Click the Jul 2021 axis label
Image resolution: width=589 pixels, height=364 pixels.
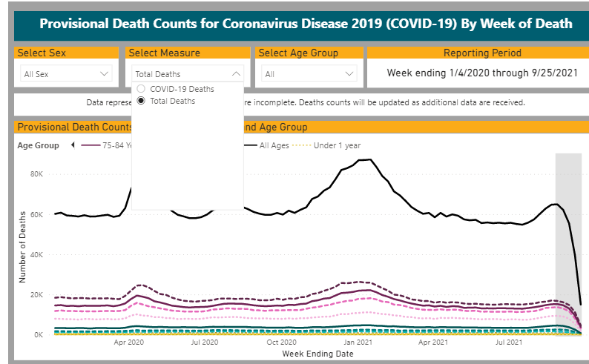coord(510,343)
